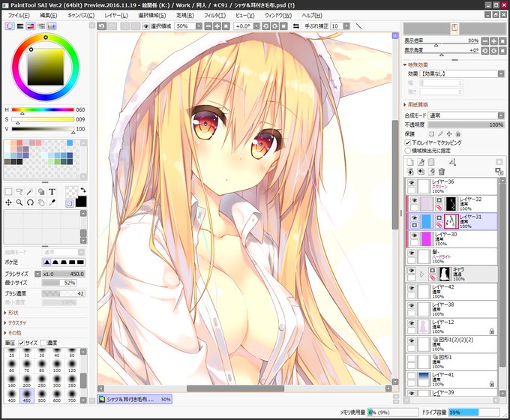
Task: Hide layer レイヤー32 with eye icon
Action: coord(414,200)
